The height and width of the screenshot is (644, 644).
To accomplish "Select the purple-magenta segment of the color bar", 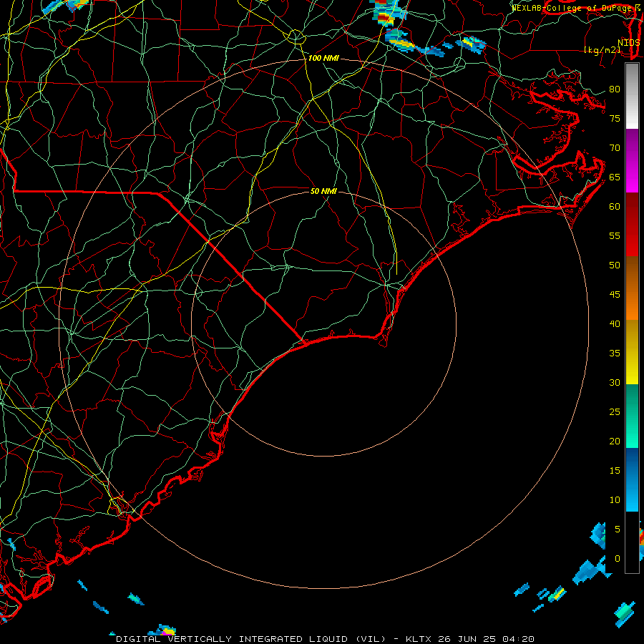I will click(x=632, y=160).
